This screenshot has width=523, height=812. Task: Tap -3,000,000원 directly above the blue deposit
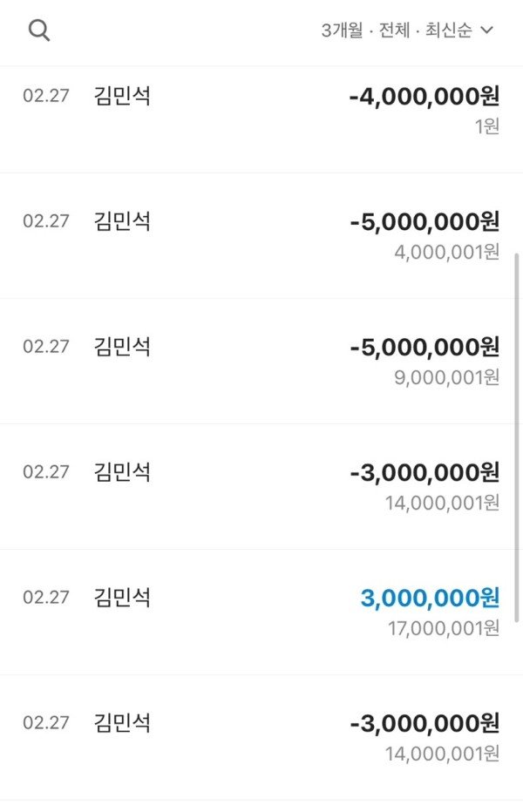425,473
